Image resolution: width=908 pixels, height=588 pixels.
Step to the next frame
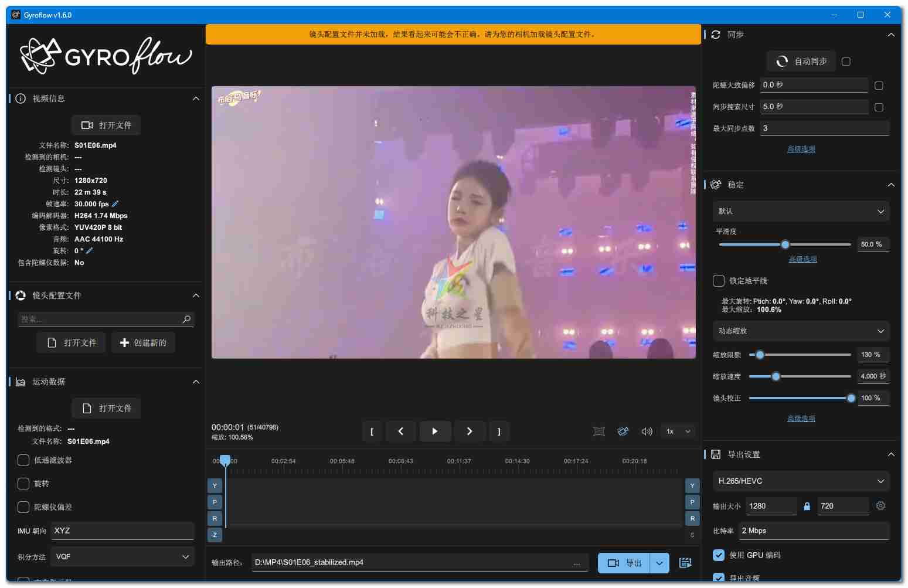click(x=469, y=431)
